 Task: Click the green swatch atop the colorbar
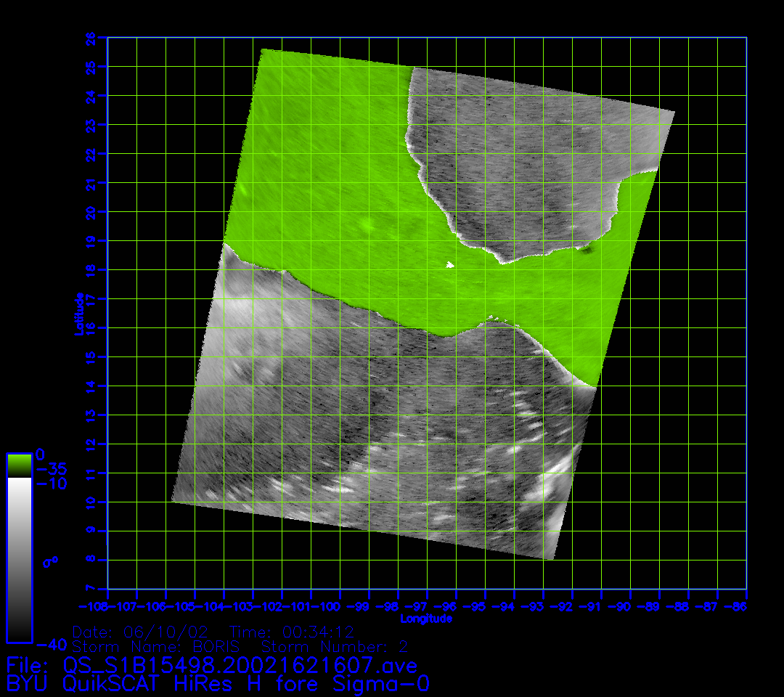point(19,465)
